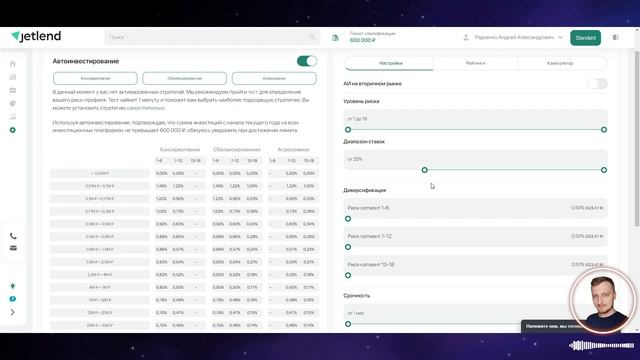Screen dimensions: 640x360
Task: Select the Агрессивная strategy button
Action: 274,78
